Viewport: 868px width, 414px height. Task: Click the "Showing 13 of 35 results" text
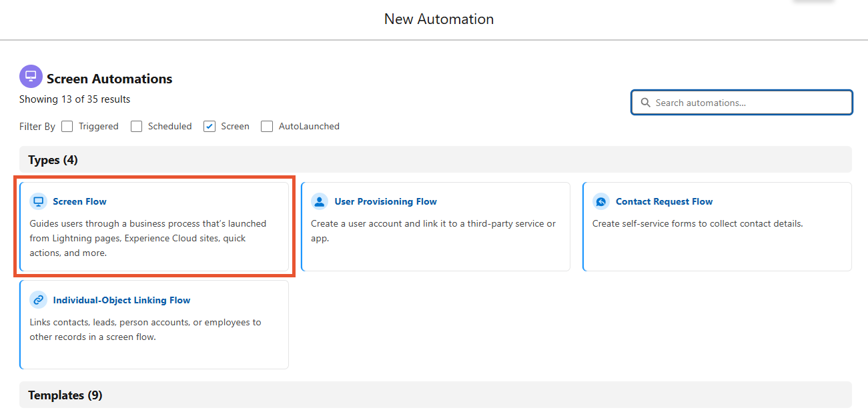click(x=75, y=99)
